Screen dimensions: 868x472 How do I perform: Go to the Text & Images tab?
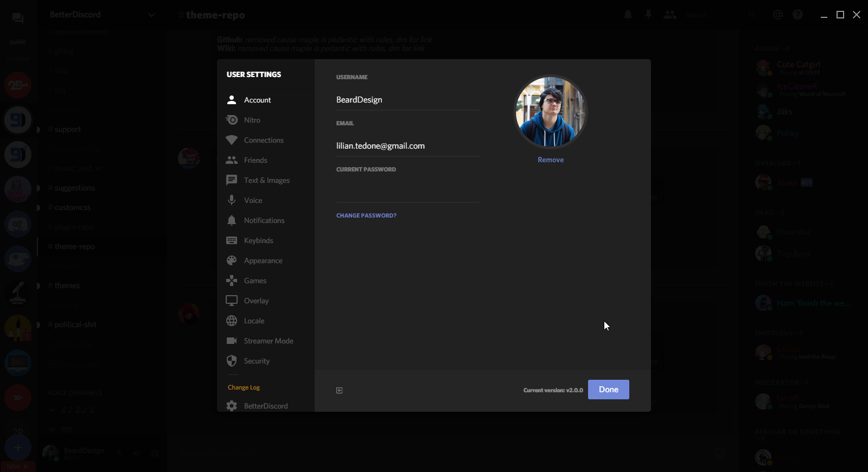266,180
